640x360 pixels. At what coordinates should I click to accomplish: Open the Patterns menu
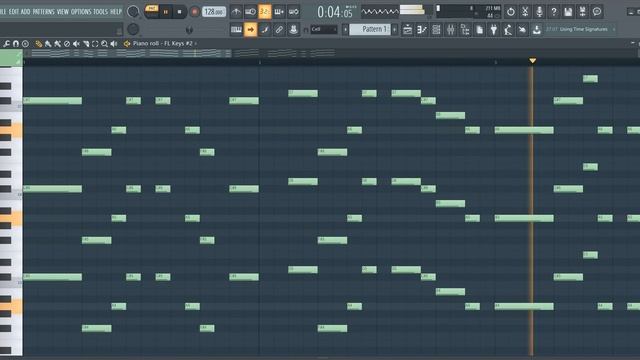(x=44, y=11)
